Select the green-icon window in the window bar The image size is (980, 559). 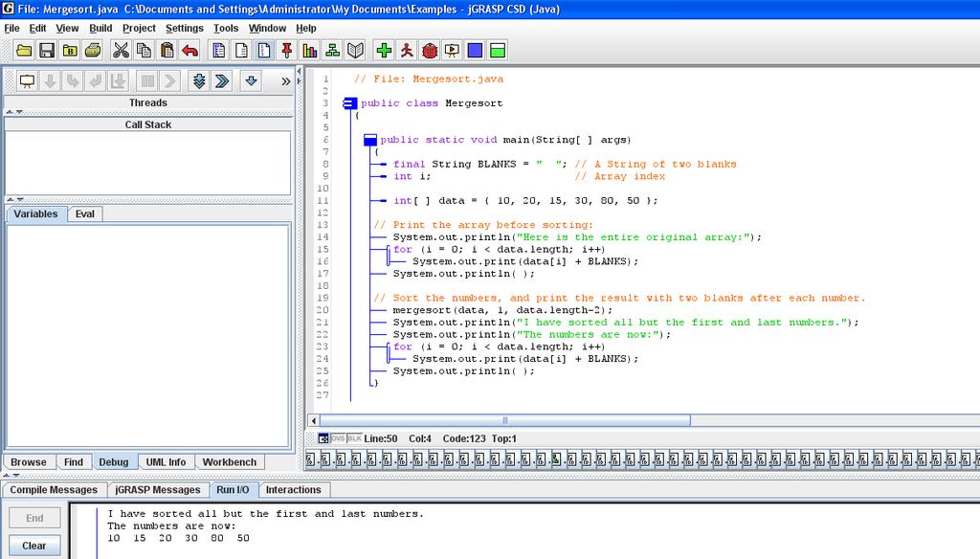point(556,459)
